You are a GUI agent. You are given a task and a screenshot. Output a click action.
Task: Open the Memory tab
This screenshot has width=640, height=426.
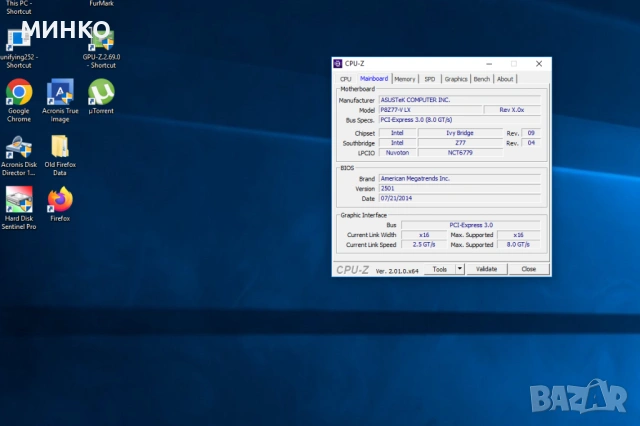point(404,79)
